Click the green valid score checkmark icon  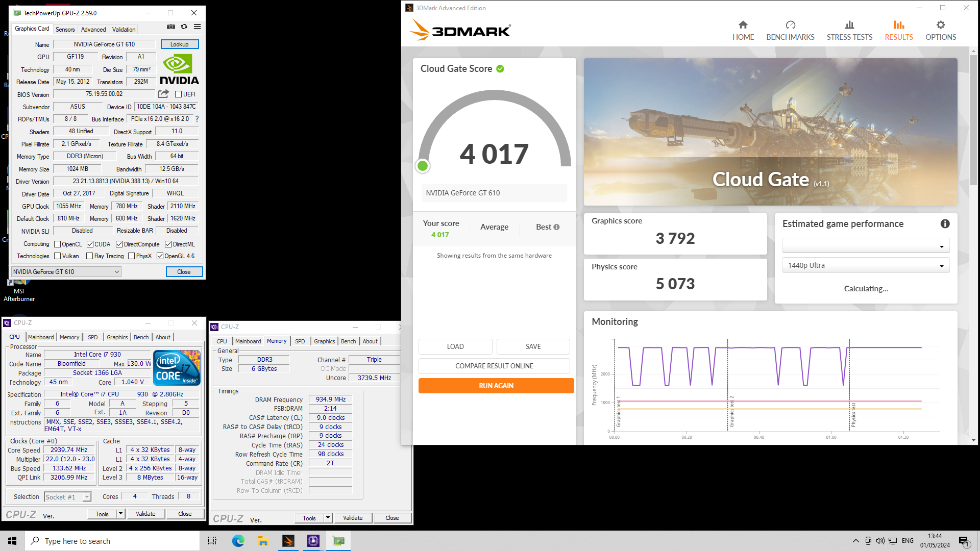click(x=500, y=69)
